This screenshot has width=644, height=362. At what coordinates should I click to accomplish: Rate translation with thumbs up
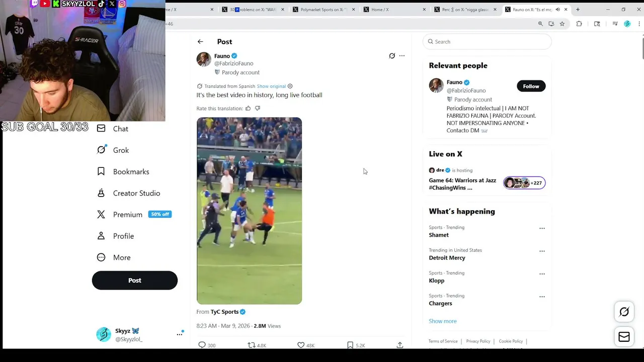point(248,108)
